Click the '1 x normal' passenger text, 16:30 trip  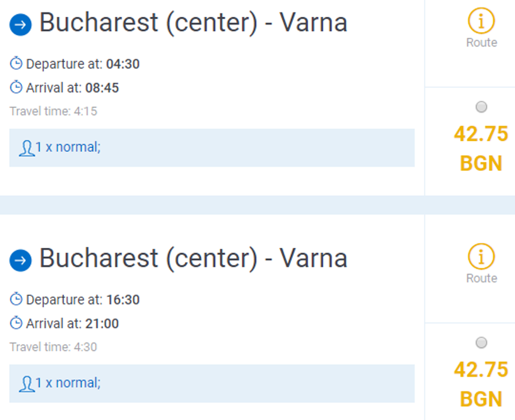coord(68,383)
